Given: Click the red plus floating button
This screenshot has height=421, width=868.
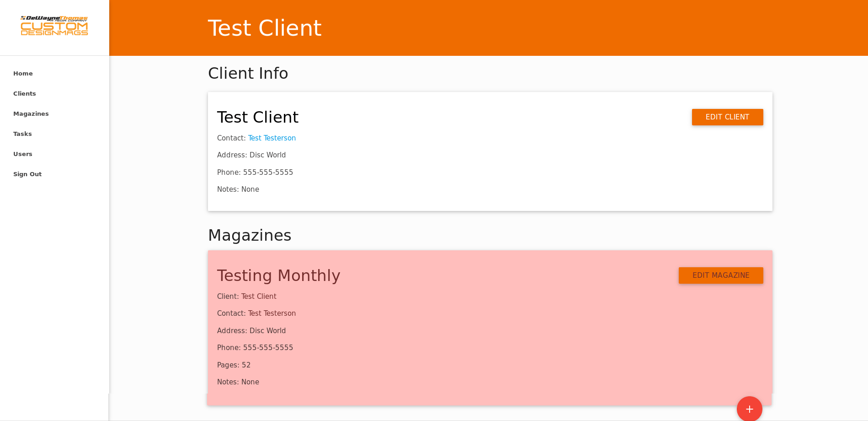Looking at the screenshot, I should (x=749, y=409).
